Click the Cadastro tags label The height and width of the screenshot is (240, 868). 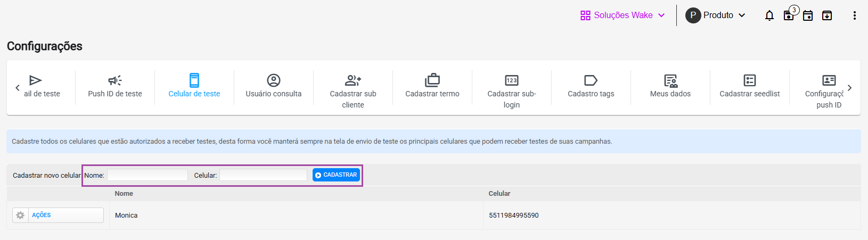pos(591,94)
